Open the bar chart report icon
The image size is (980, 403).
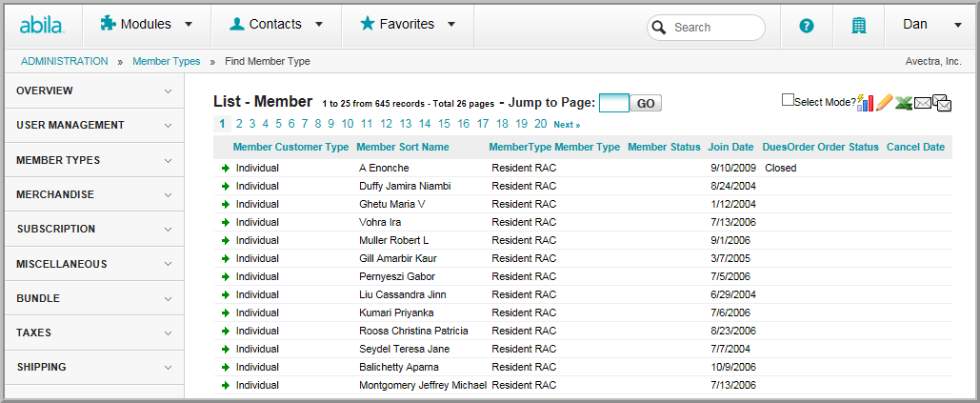click(865, 103)
